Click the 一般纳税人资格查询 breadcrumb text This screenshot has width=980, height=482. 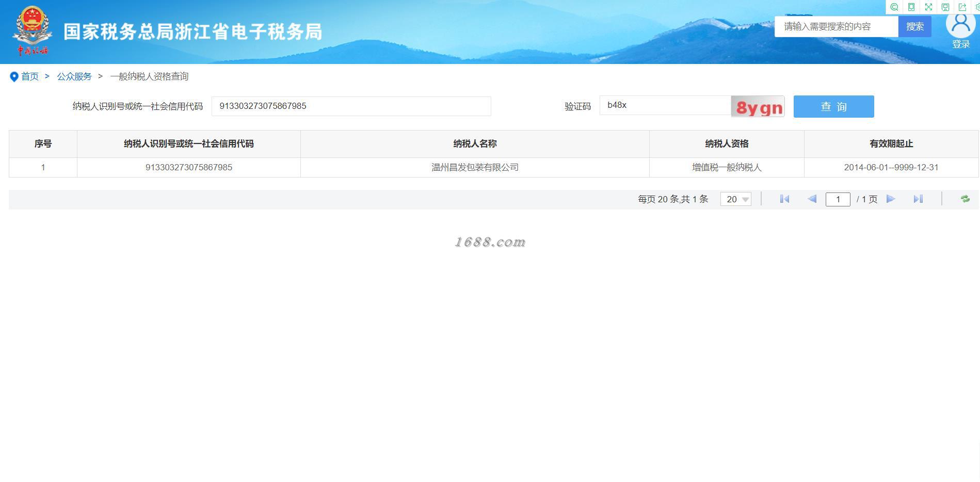pyautogui.click(x=149, y=76)
